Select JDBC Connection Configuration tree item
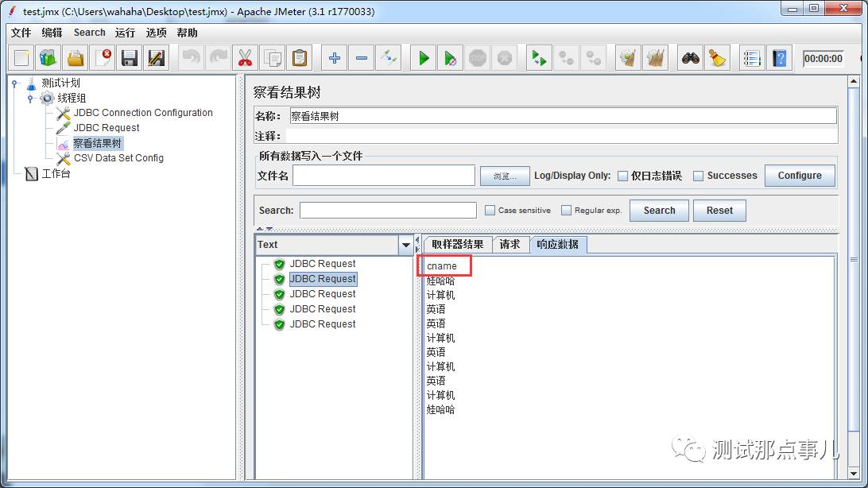The width and height of the screenshot is (868, 488). tap(143, 113)
